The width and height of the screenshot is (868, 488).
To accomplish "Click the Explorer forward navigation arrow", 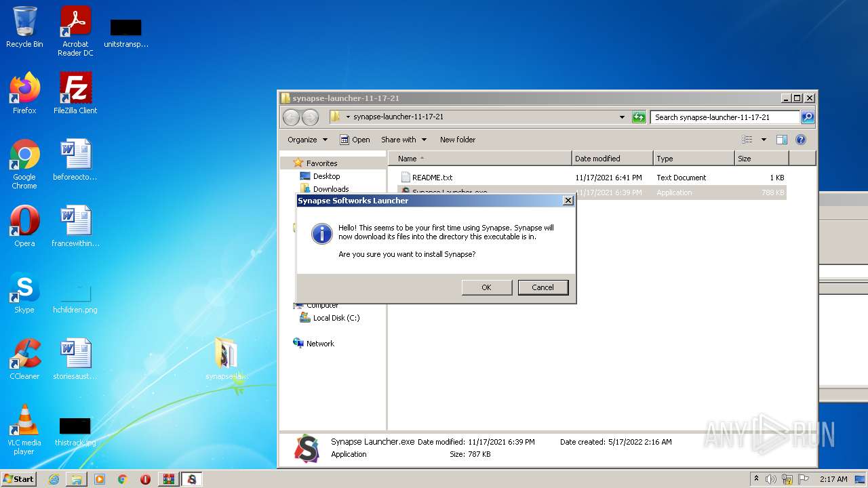I will coord(310,117).
